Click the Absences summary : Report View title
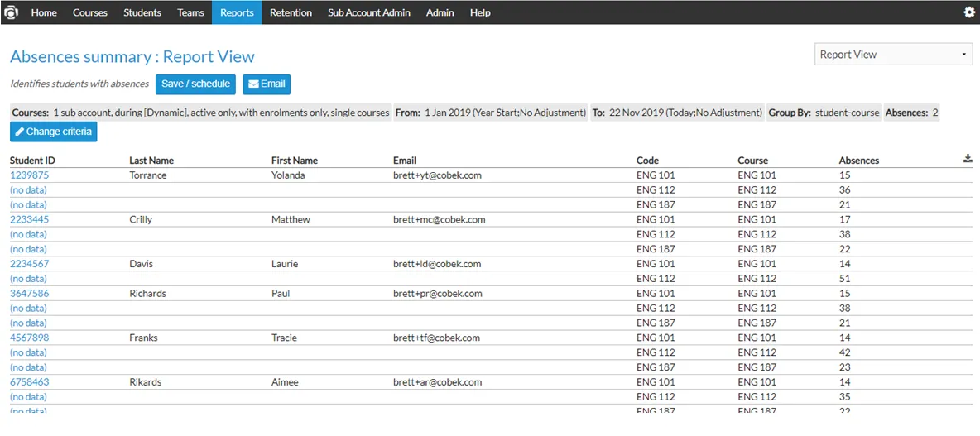 point(132,57)
